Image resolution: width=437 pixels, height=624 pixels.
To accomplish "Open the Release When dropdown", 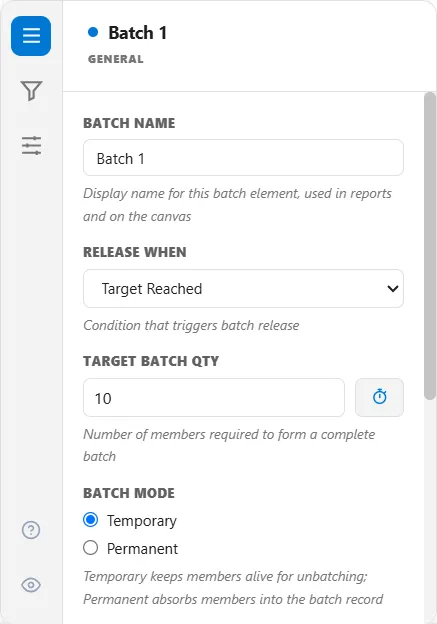I will [243, 289].
